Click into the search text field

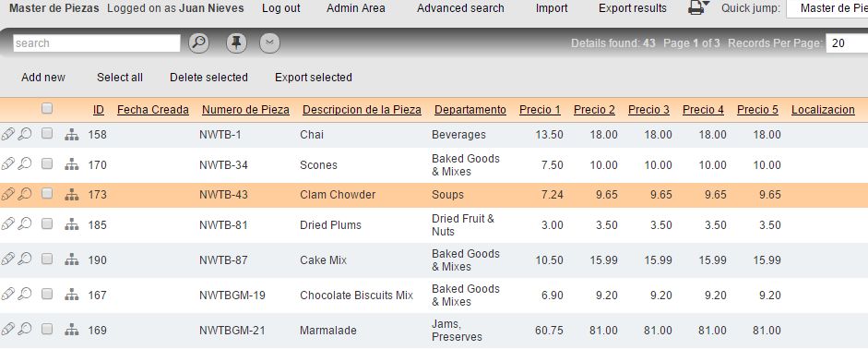pos(97,43)
